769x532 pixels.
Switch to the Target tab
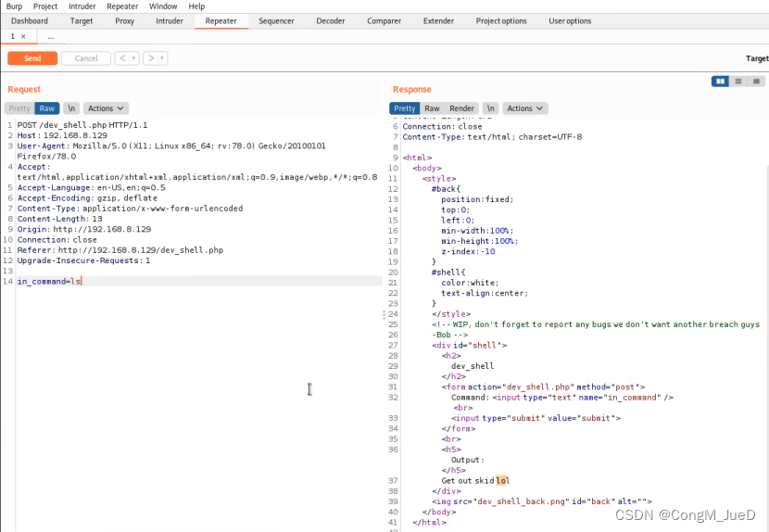[82, 21]
